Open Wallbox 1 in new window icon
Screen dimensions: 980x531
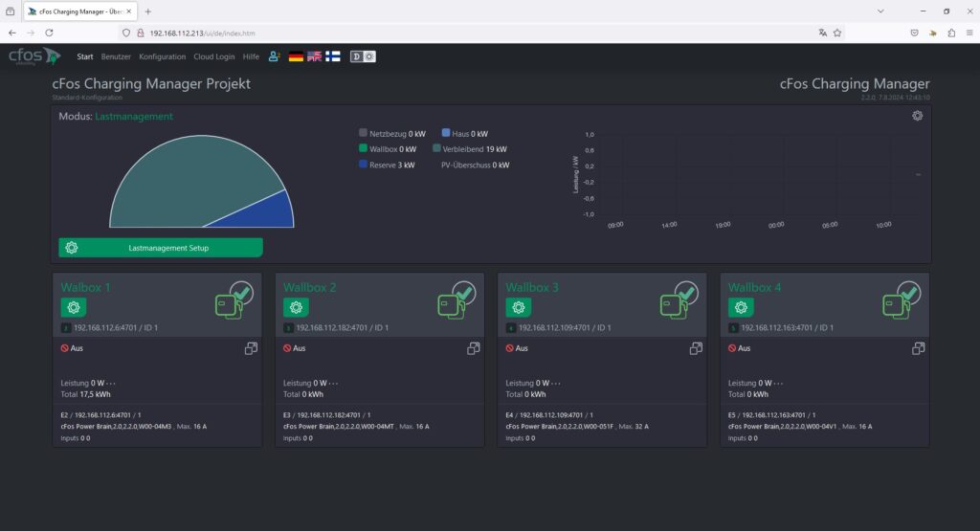[251, 348]
